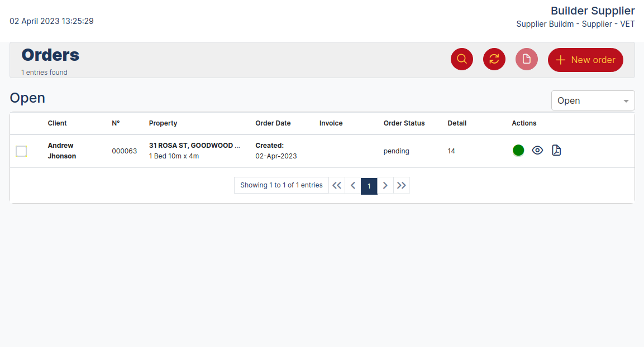
Task: Go to first page of results
Action: click(x=336, y=186)
